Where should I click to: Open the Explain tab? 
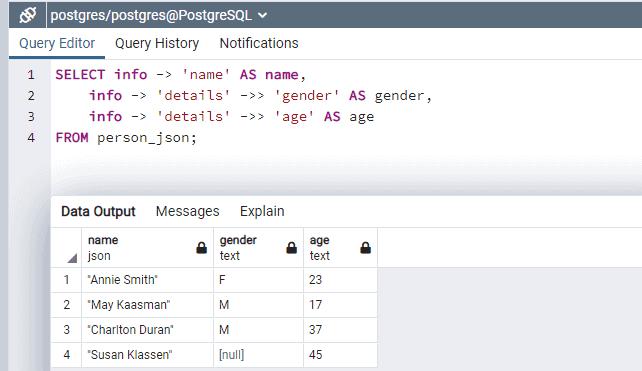click(x=262, y=211)
